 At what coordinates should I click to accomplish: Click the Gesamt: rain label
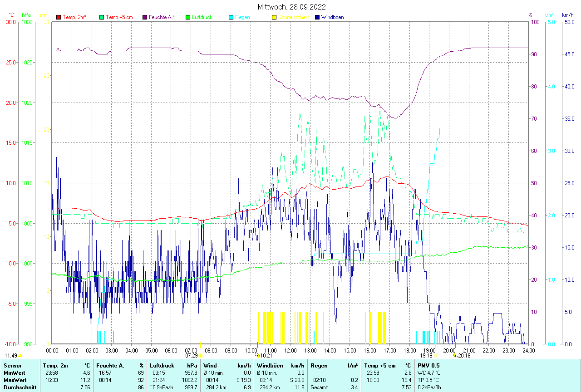coord(319,387)
